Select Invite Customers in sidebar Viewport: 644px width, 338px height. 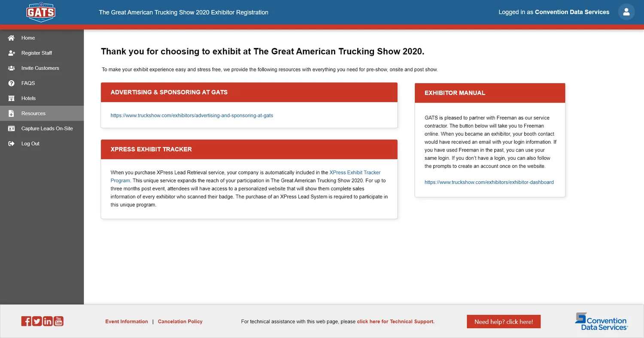coord(42,68)
